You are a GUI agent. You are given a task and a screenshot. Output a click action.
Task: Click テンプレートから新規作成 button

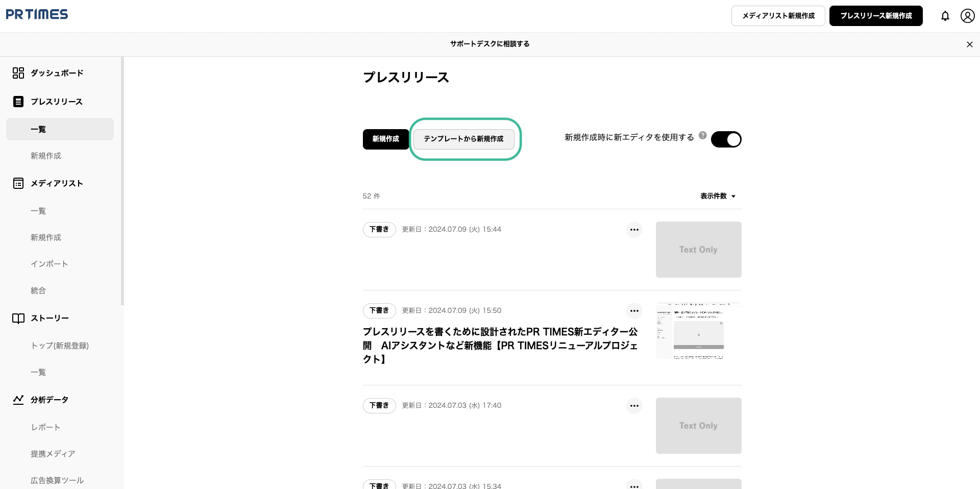(464, 139)
